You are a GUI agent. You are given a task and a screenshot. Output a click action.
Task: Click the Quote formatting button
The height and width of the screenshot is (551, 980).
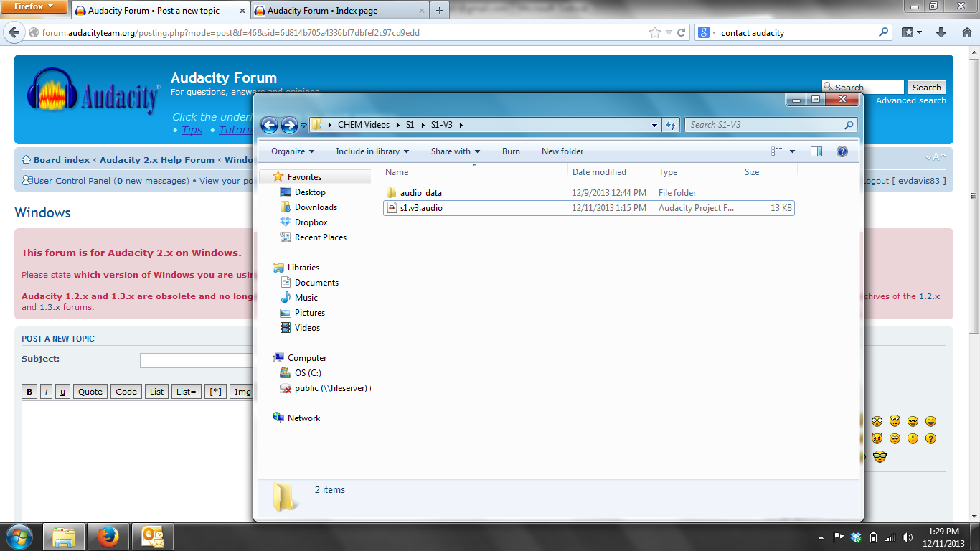coord(90,392)
